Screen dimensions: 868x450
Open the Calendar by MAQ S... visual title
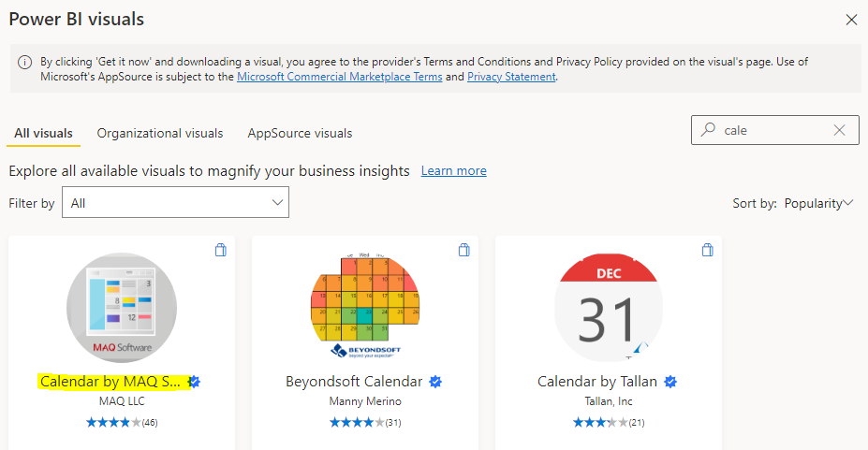tap(110, 382)
